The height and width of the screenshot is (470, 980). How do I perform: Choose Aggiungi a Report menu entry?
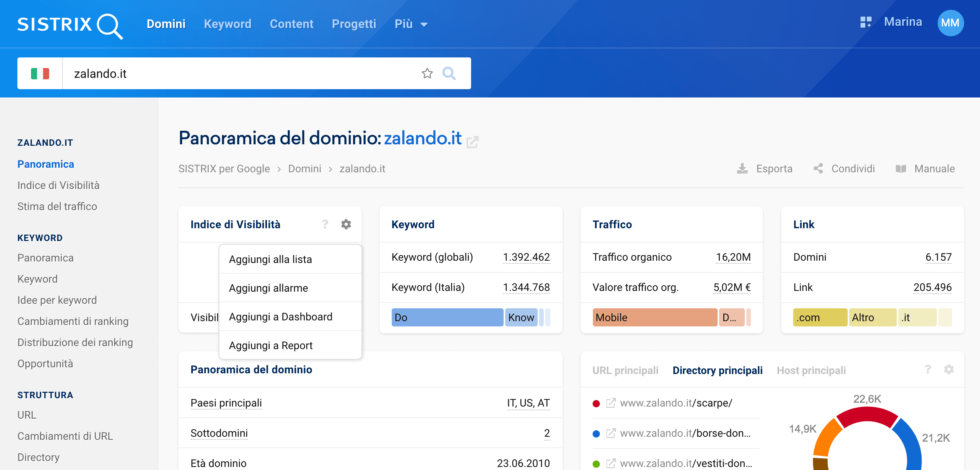coord(290,345)
